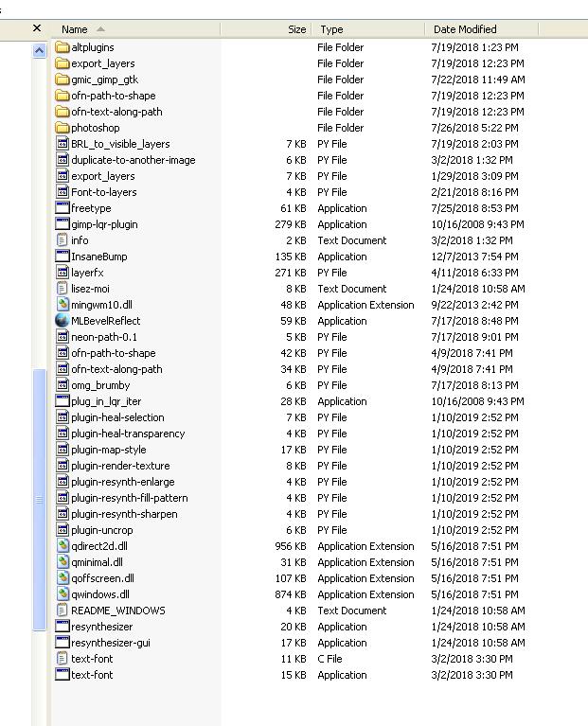
Task: Select the qoffscreen.dll file name
Action: 103,578
